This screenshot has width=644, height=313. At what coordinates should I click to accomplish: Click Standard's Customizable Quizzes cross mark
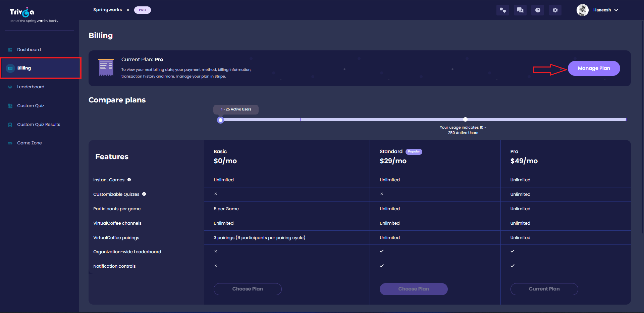(x=382, y=194)
